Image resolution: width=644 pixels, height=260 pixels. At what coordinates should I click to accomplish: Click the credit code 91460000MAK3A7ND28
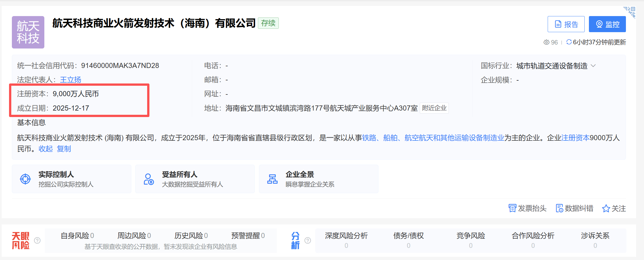coord(120,66)
